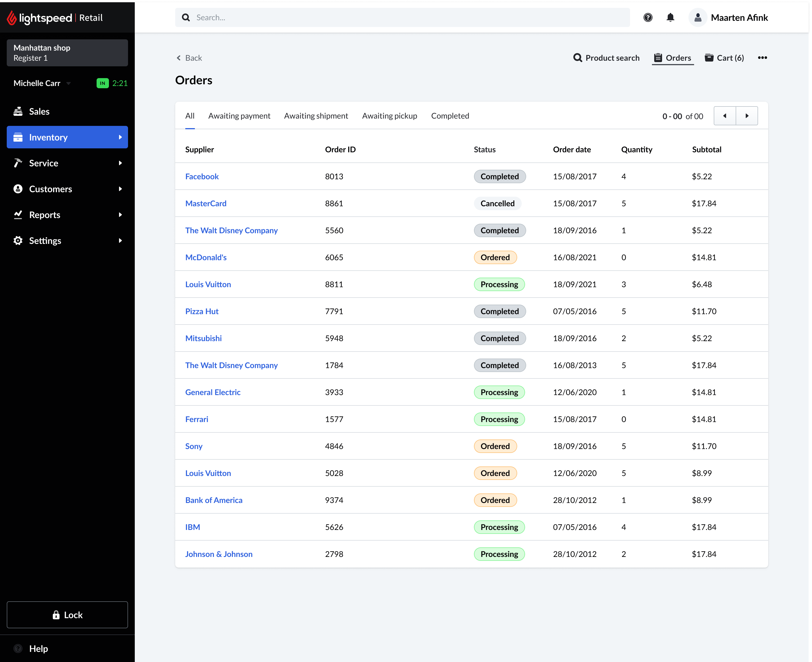Click the 0 - 00 of 00 pagination text
Image resolution: width=812 pixels, height=662 pixels.
click(683, 116)
